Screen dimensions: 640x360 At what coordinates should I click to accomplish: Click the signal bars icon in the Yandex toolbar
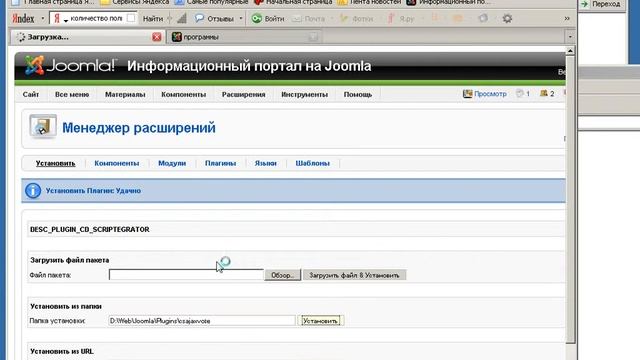pos(182,18)
